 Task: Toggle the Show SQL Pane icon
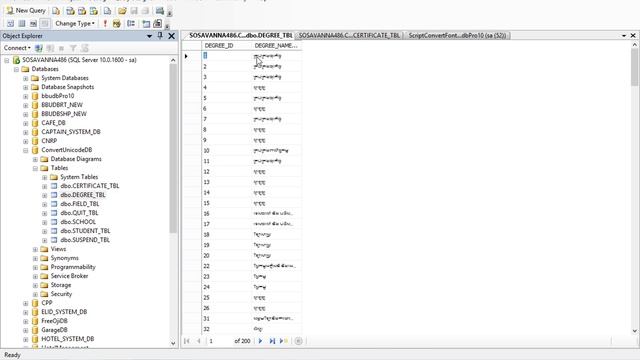(33, 24)
